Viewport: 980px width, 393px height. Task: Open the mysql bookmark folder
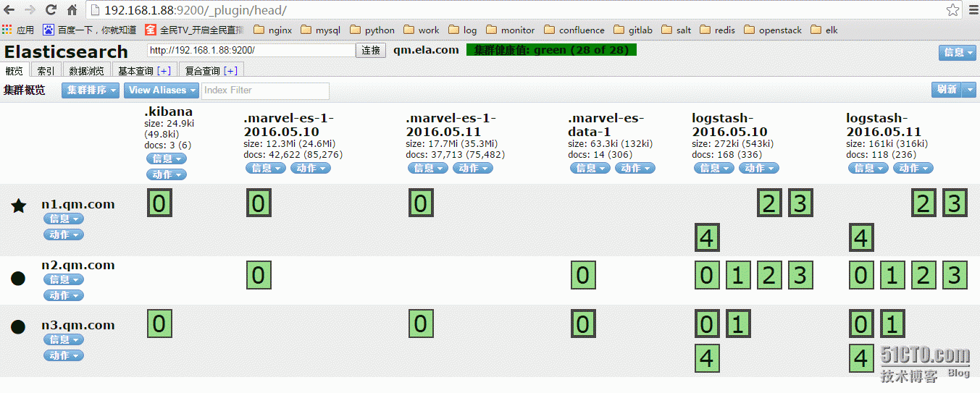(320, 30)
